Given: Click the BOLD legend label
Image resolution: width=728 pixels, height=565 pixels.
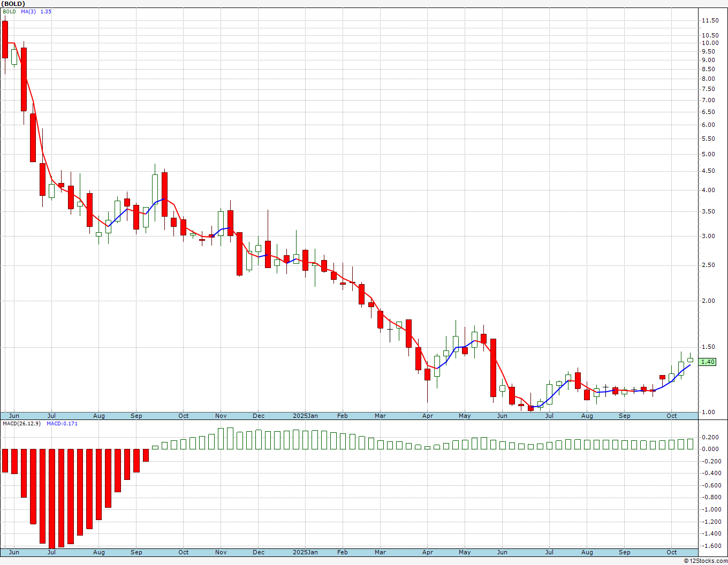Looking at the screenshot, I should 9,11.
